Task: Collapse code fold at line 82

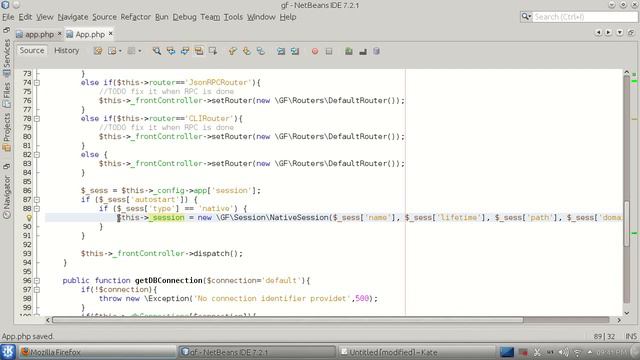Action: click(37, 155)
